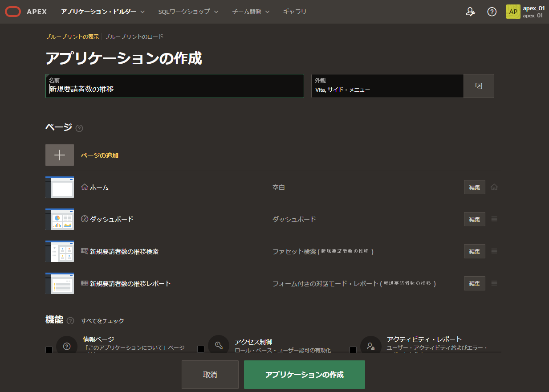
Task: Open the ホーム page thumbnail
Action: (x=60, y=187)
